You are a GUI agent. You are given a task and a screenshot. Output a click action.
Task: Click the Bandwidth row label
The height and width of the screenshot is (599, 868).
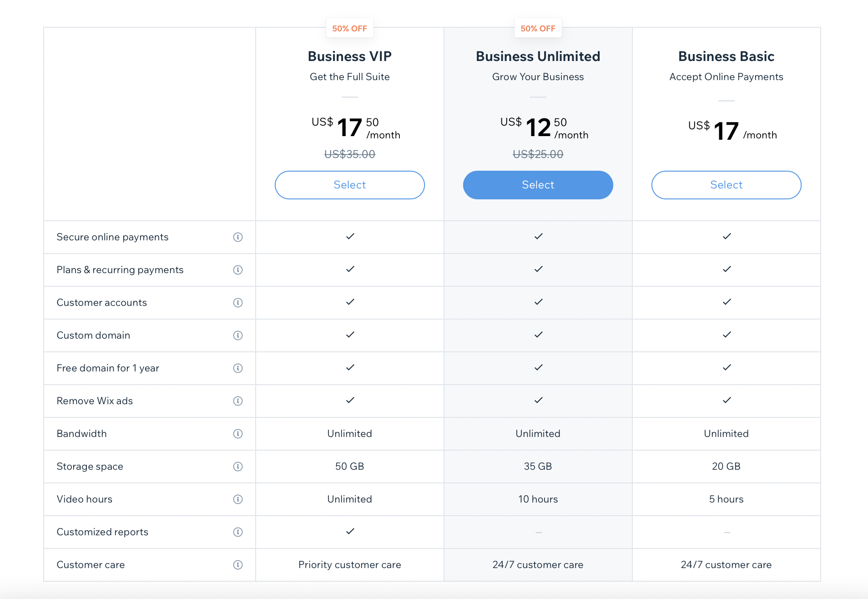click(x=81, y=434)
